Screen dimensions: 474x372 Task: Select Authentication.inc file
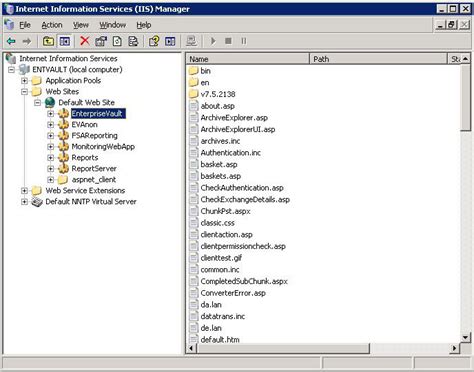(231, 153)
